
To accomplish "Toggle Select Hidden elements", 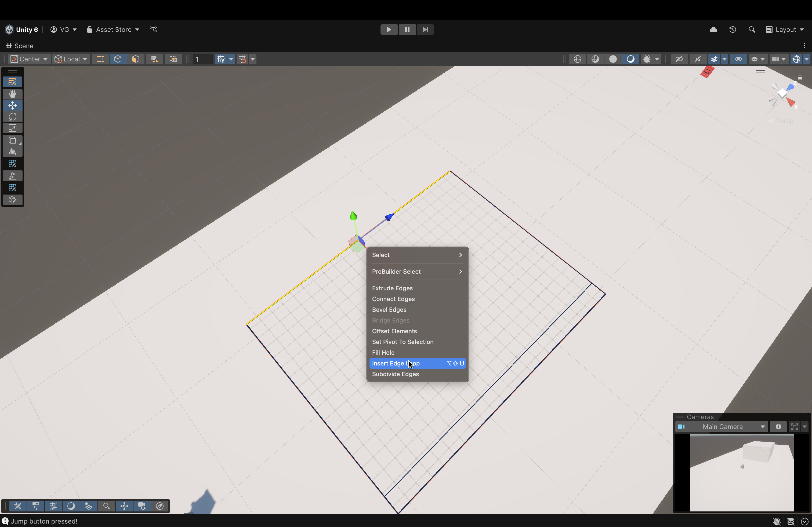I will click(x=155, y=59).
